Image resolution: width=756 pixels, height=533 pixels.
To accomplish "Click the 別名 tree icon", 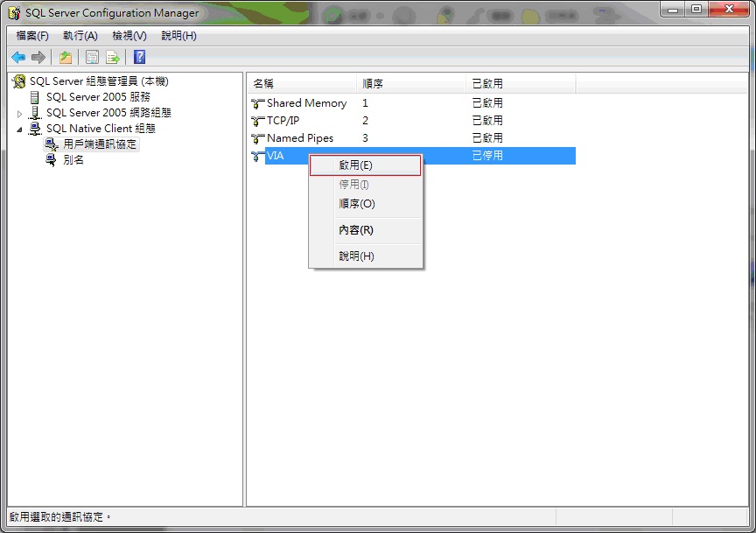I will click(51, 160).
